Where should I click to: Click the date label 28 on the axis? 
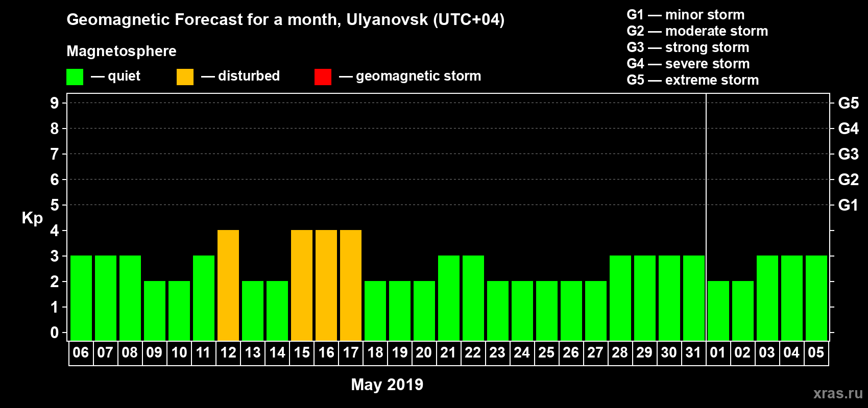tap(620, 352)
